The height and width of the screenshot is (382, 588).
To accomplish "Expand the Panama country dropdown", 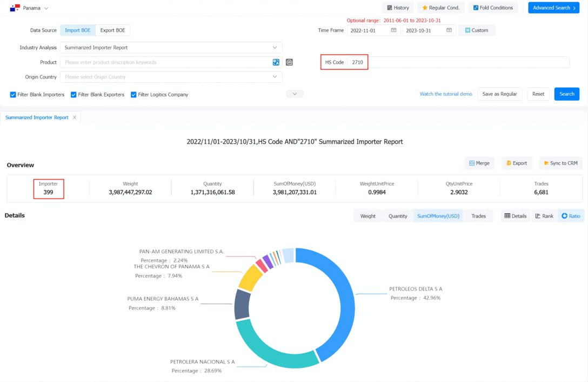I will click(46, 8).
